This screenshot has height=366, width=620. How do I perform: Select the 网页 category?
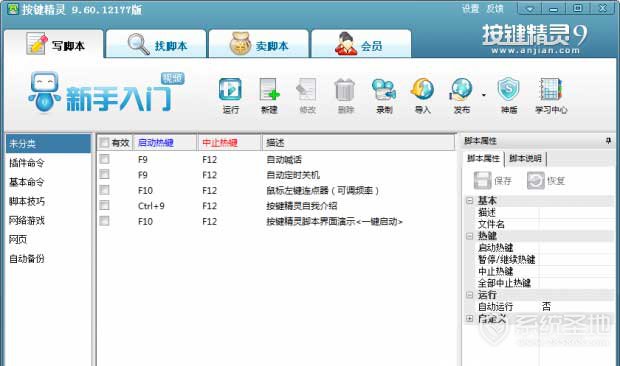48,239
